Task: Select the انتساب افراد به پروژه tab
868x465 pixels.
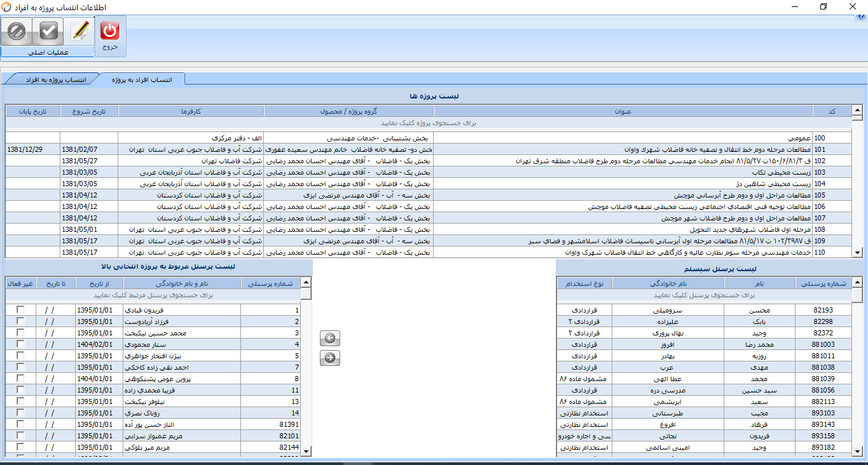Action: [x=142, y=79]
